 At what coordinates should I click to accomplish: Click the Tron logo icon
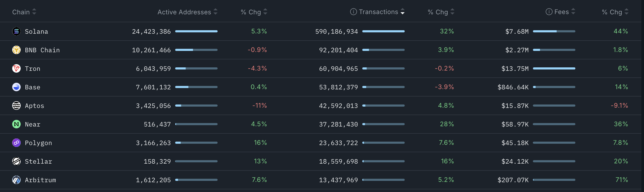click(16, 68)
